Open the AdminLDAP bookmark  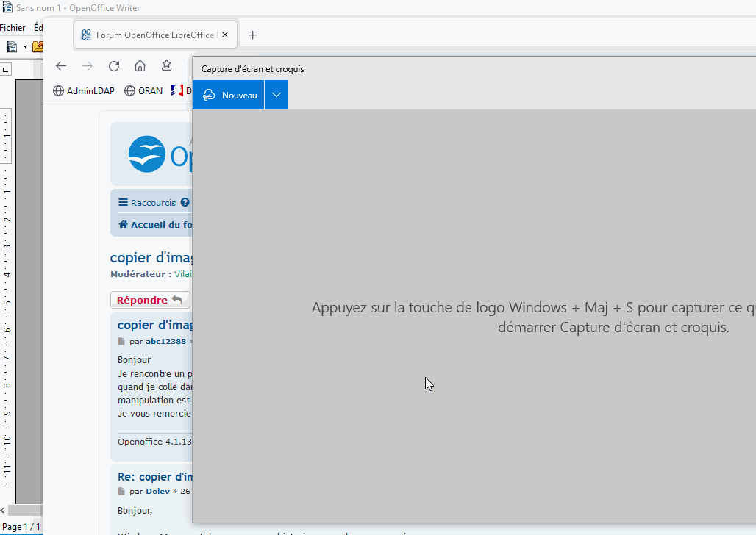coord(83,90)
